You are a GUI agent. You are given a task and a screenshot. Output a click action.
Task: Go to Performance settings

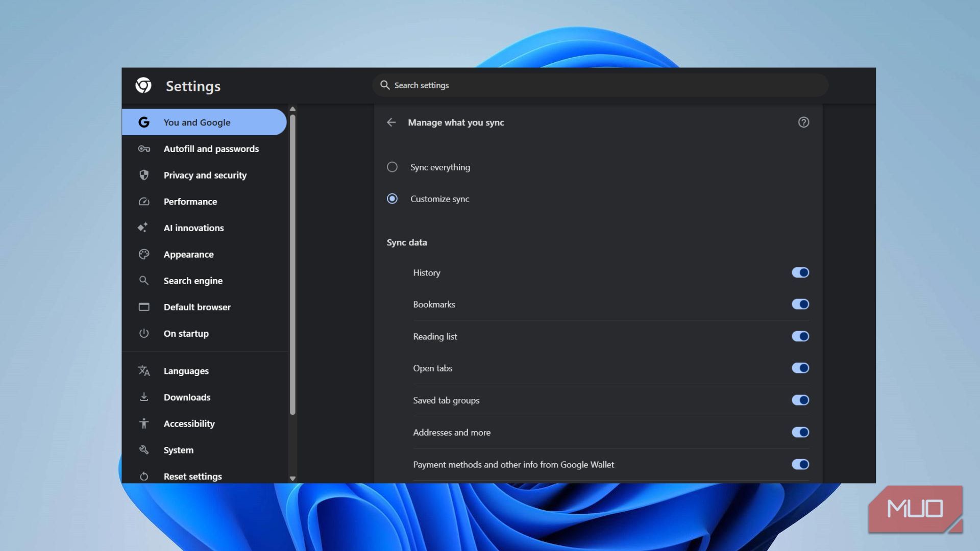pyautogui.click(x=204, y=202)
